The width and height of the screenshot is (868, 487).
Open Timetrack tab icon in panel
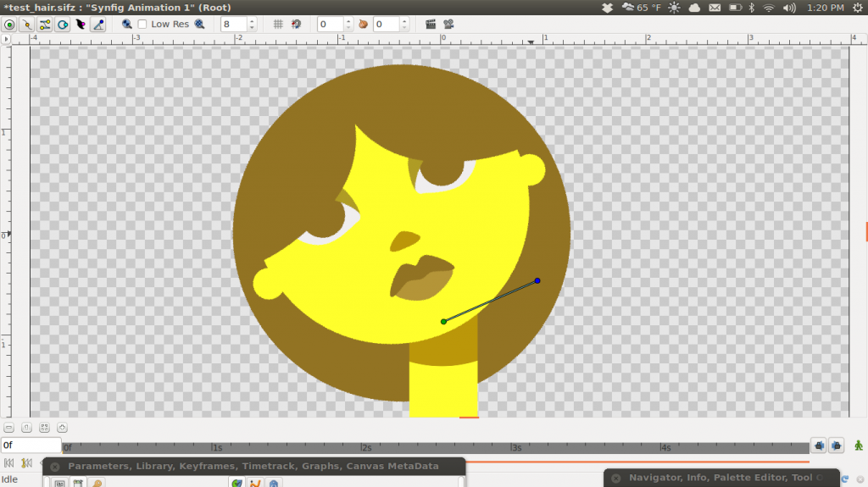[237, 483]
